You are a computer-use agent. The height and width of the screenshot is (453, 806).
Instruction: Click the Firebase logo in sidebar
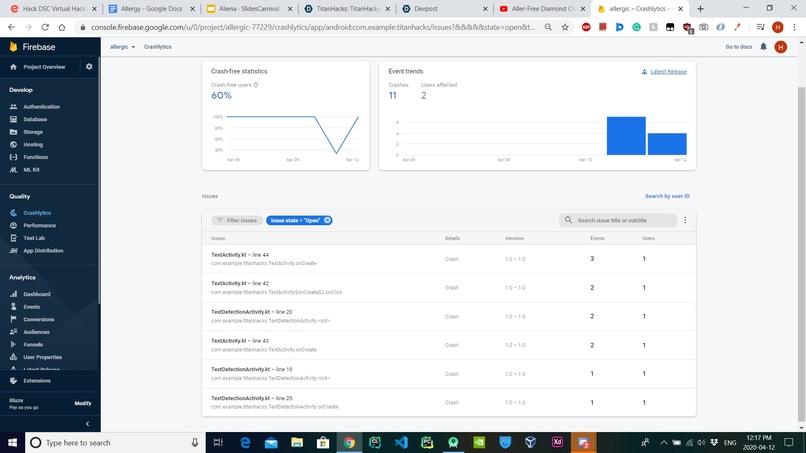(32, 47)
